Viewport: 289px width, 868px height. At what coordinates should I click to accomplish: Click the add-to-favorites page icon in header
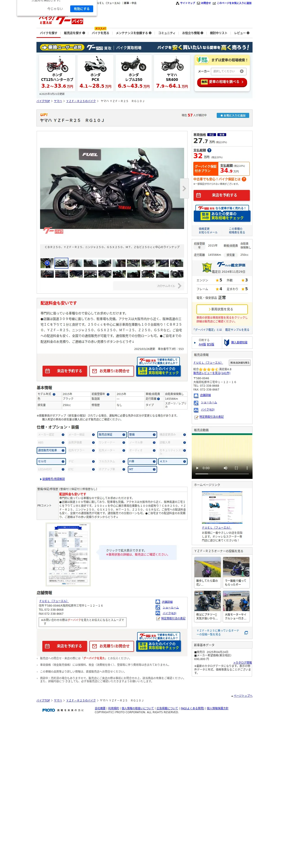(x=214, y=3)
